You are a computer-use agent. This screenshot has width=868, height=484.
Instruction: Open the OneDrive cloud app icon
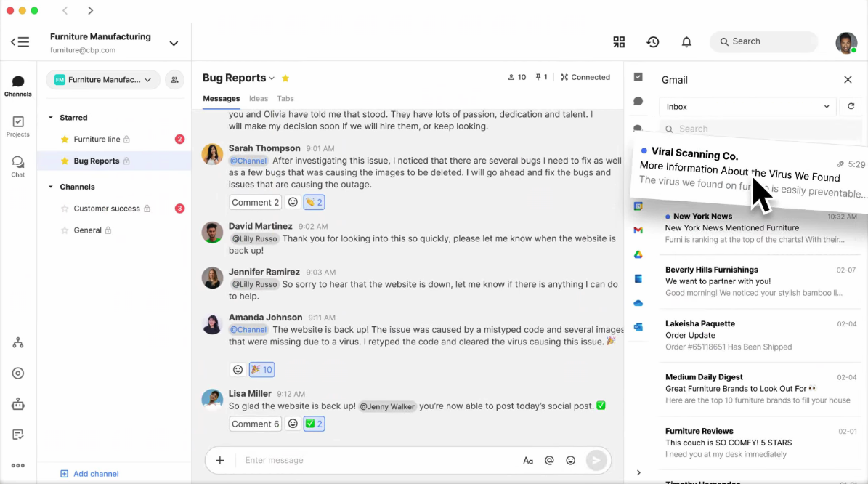click(638, 303)
